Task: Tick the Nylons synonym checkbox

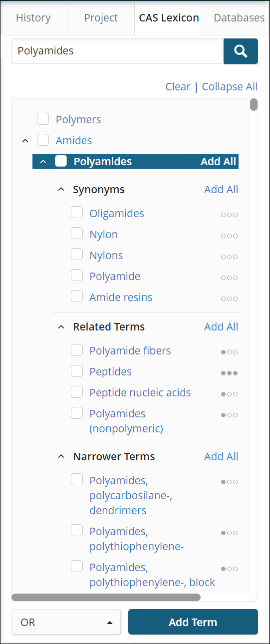Action: coord(77,255)
